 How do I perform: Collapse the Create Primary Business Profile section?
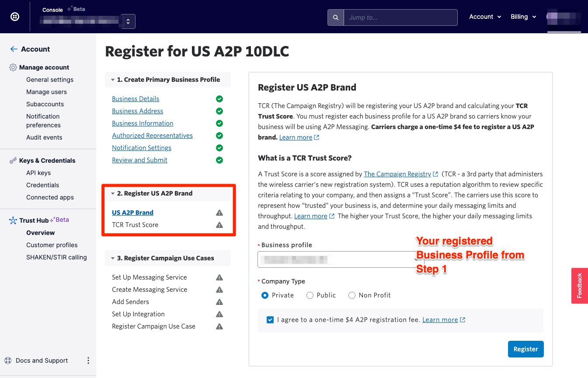tap(113, 79)
